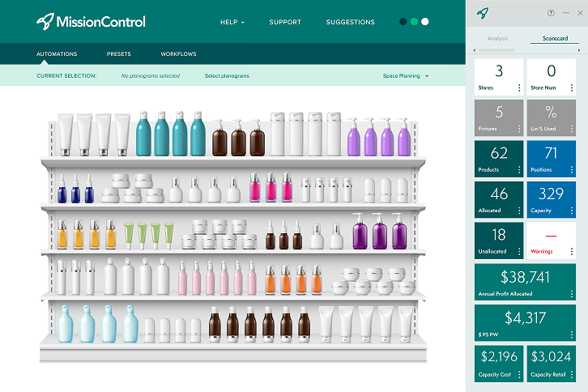Open the Suggestions link
The height and width of the screenshot is (392, 588).
point(350,22)
